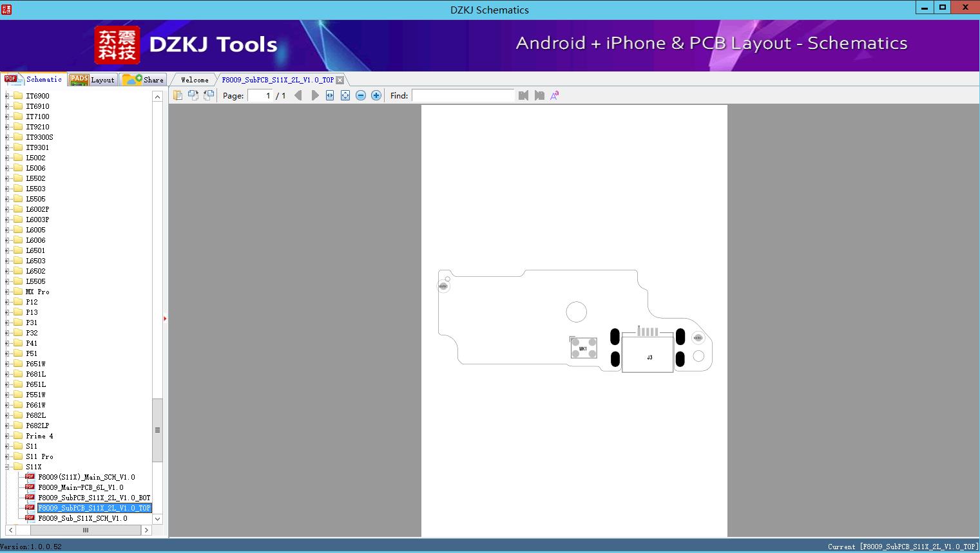The width and height of the screenshot is (980, 553).
Task: Fit page to width icon
Action: click(330, 95)
